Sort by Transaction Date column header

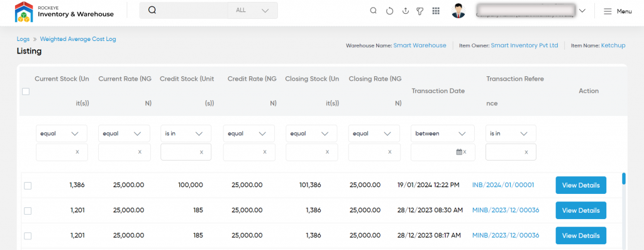pos(438,91)
